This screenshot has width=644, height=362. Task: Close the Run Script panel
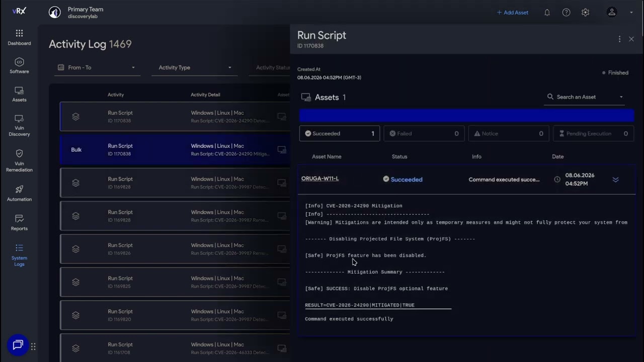click(x=631, y=39)
